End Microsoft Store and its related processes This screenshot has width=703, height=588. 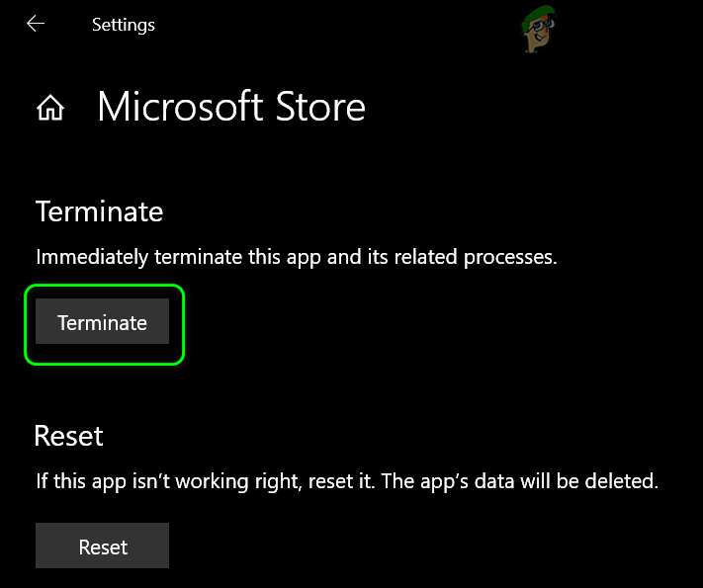[x=103, y=323]
